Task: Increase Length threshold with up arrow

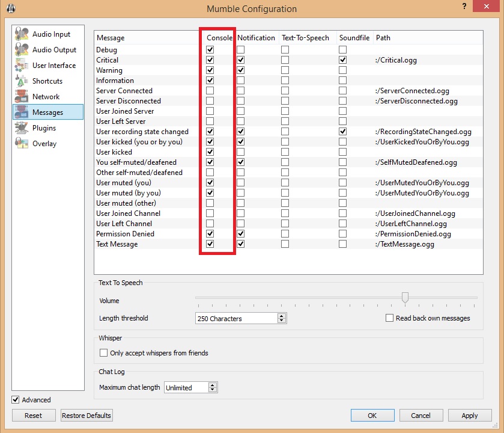Action: (x=282, y=316)
